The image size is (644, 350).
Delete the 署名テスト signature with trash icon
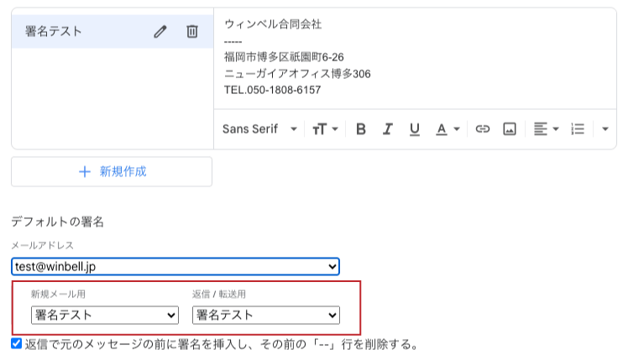pyautogui.click(x=191, y=32)
